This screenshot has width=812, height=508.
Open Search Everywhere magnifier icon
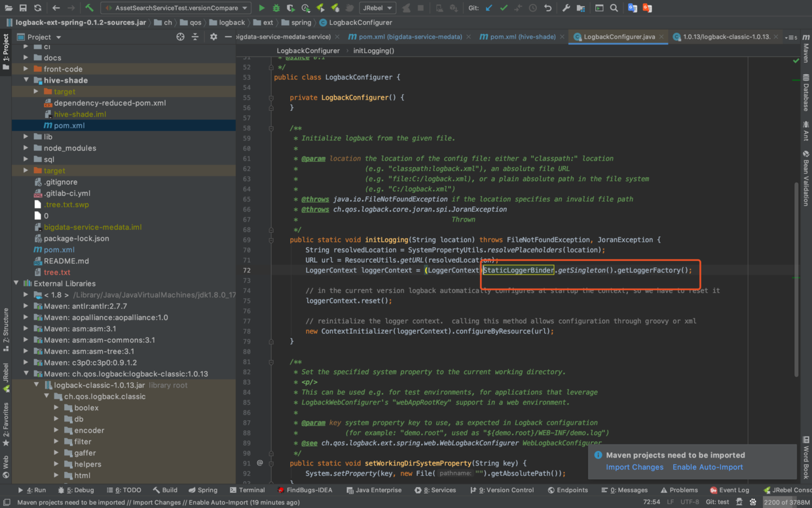click(x=614, y=8)
